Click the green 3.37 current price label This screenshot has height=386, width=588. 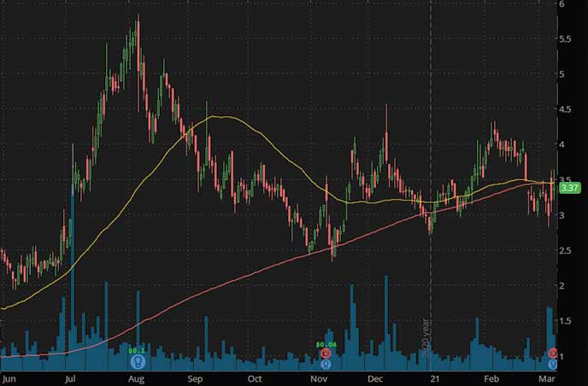pos(569,188)
